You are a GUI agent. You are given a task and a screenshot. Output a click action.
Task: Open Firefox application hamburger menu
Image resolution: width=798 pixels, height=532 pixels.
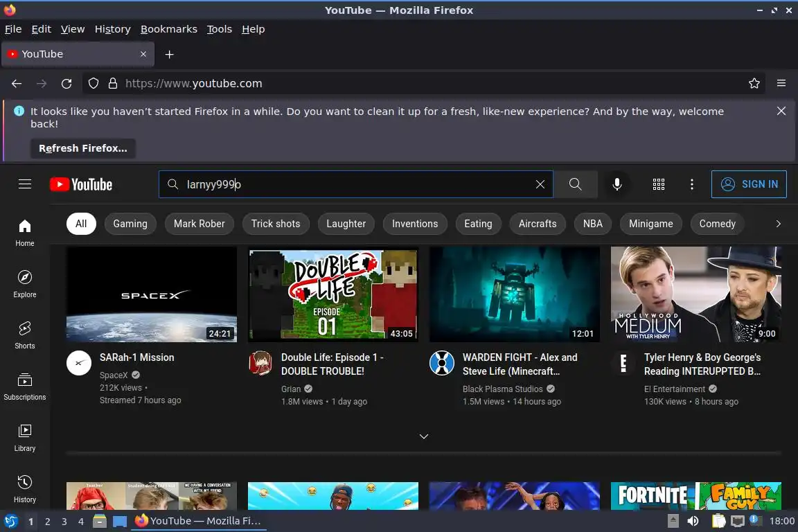(x=781, y=84)
